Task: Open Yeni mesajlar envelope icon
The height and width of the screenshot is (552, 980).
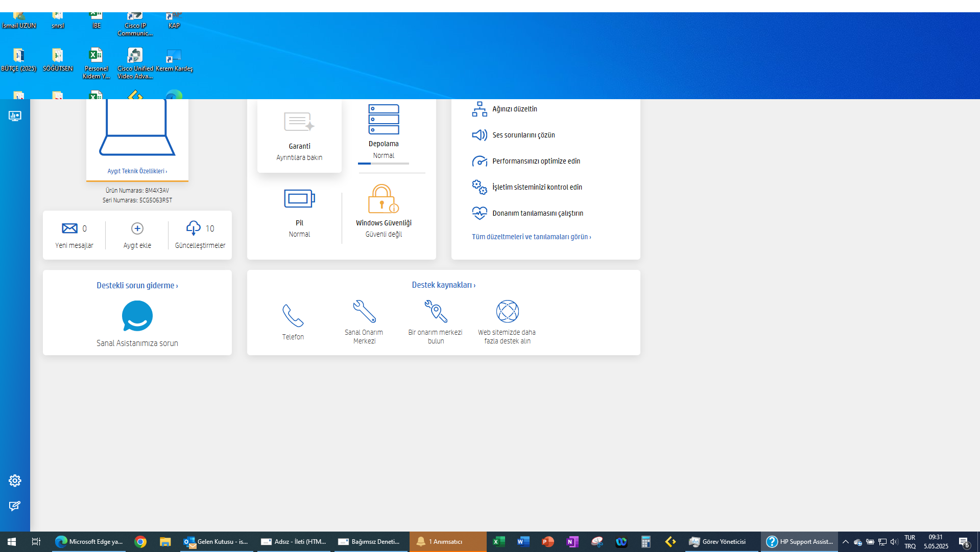Action: coord(69,228)
